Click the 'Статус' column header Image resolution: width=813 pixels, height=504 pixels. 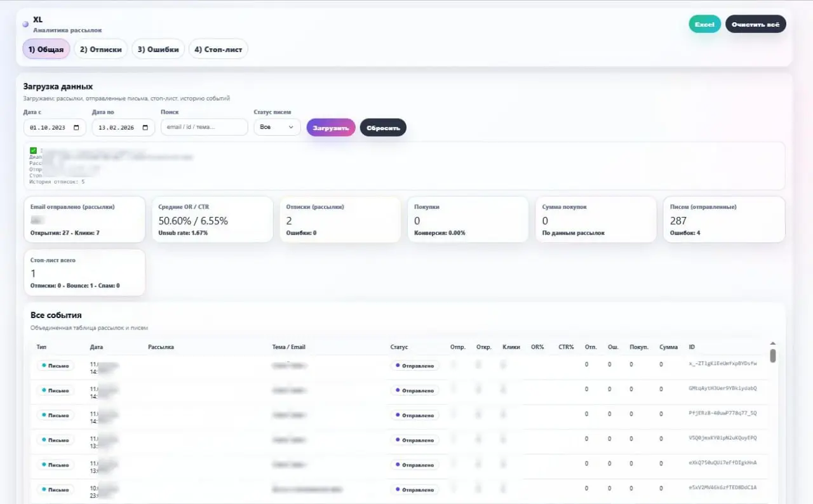399,347
